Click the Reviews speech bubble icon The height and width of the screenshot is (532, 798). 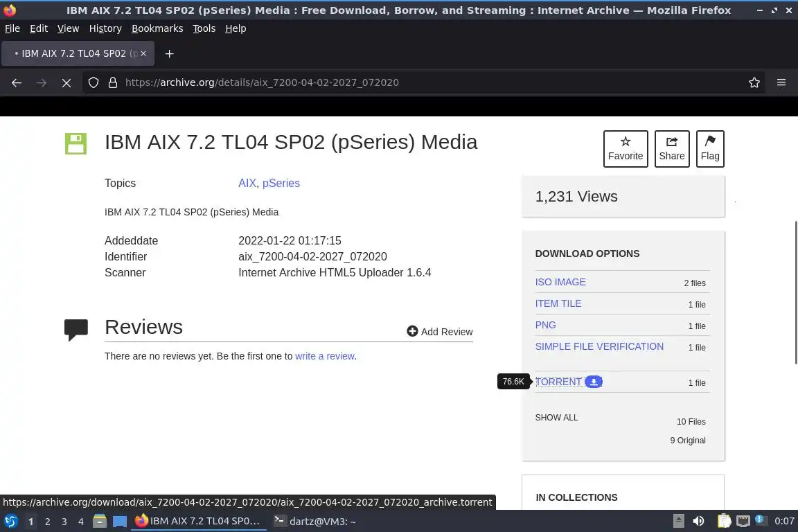coord(76,329)
